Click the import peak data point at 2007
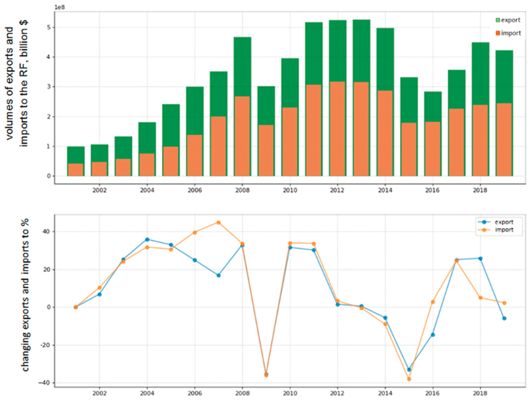This screenshot has height=402, width=532. 218,222
